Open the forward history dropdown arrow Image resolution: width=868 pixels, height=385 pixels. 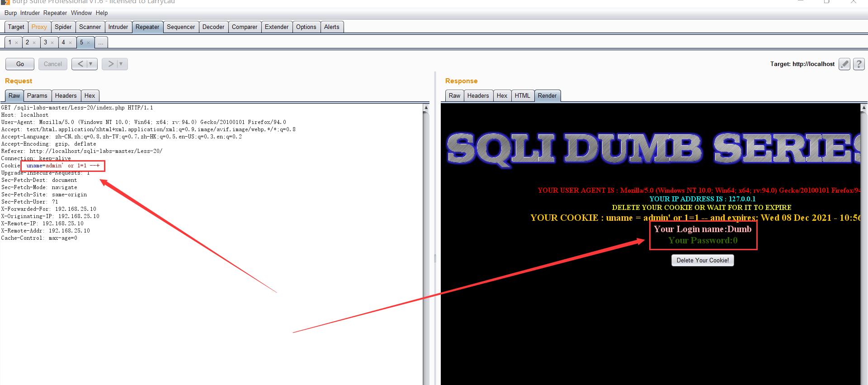(x=122, y=64)
